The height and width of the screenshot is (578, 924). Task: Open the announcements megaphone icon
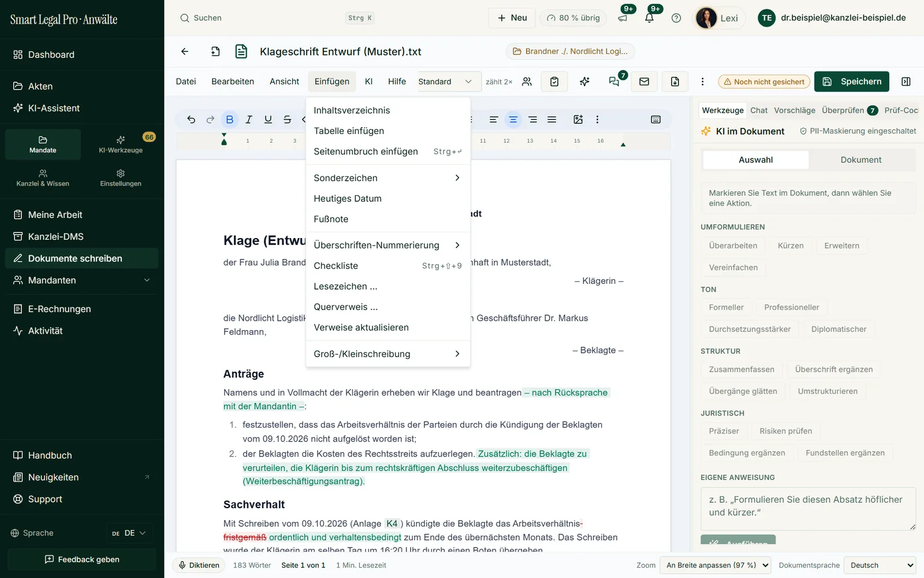(623, 18)
